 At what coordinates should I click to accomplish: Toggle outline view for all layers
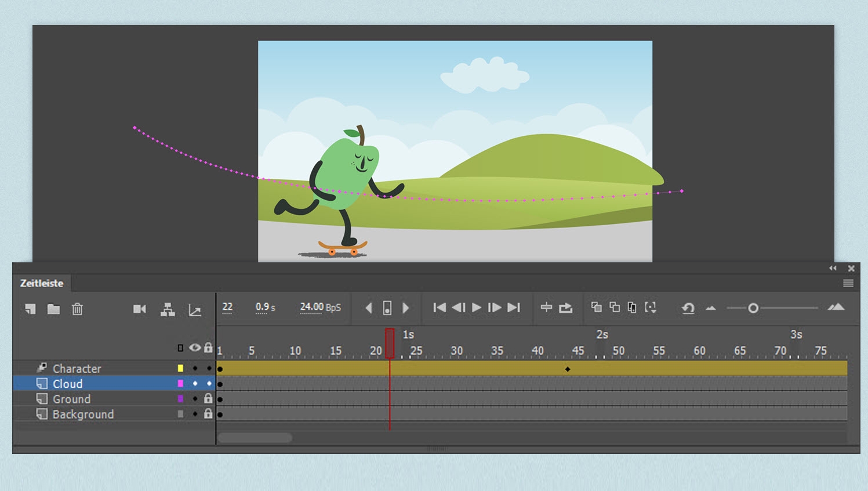click(180, 348)
